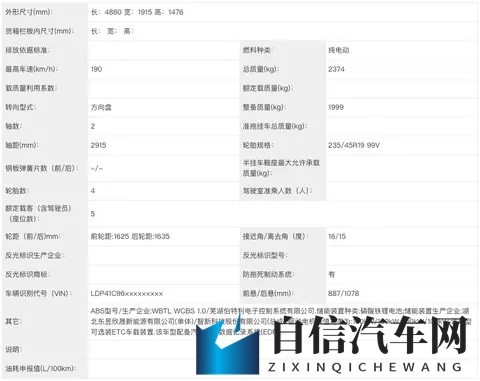This screenshot has height=381, width=480.
Task: Select the 外形尺寸(mm) label
Action: point(29,12)
